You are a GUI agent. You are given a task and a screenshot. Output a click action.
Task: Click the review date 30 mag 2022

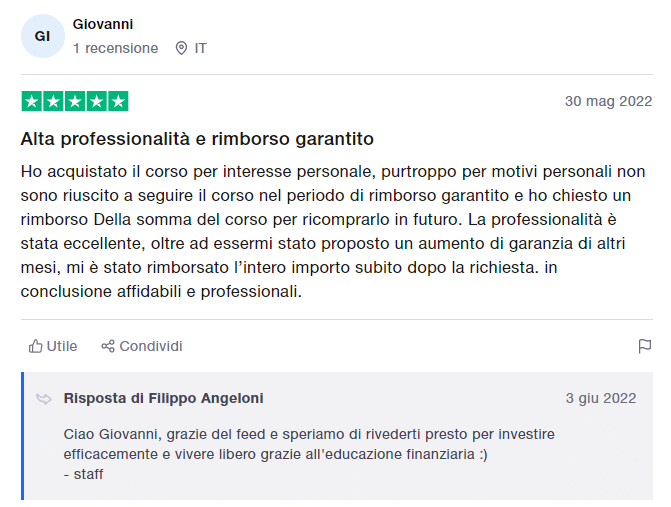608,101
